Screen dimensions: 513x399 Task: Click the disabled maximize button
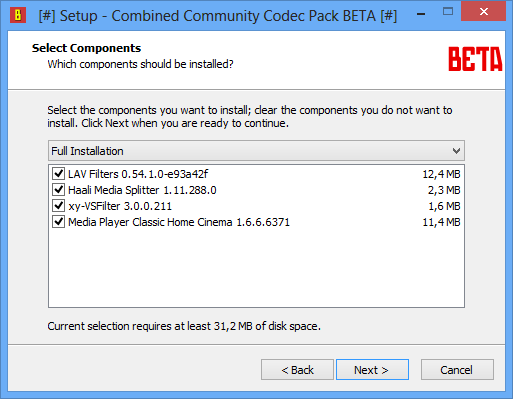(448, 12)
